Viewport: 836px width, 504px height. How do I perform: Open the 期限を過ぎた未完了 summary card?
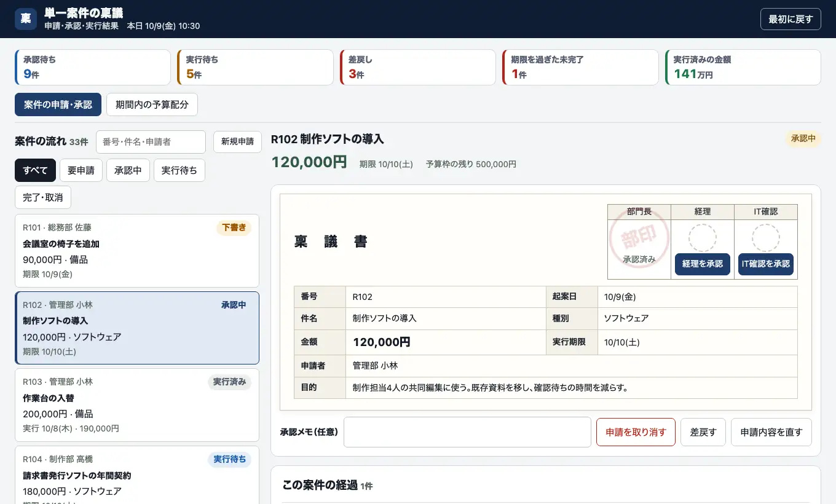point(580,67)
